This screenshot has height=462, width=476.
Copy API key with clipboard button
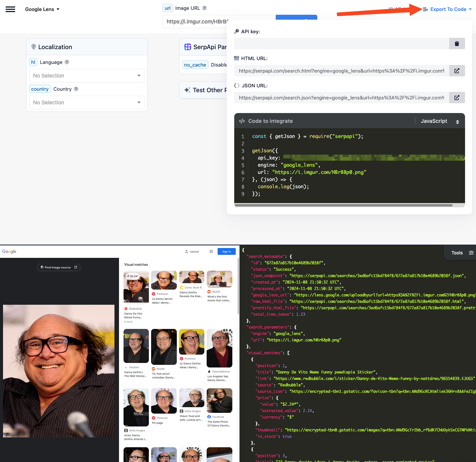pos(457,43)
